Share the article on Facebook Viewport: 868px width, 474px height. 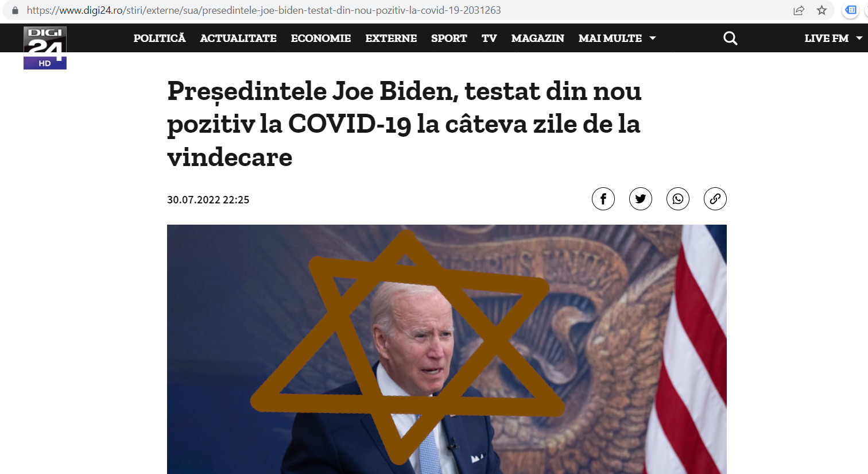tap(603, 199)
